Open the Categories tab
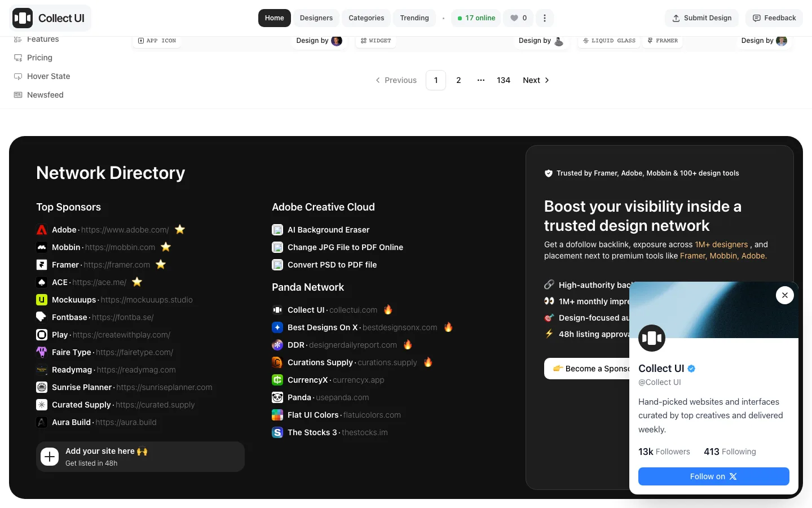This screenshot has width=812, height=508. coord(367,18)
